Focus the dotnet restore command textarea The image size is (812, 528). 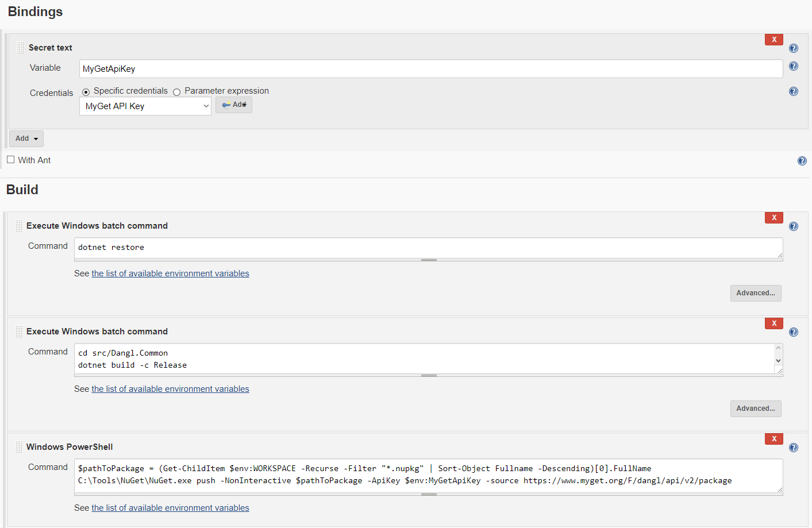tap(429, 248)
